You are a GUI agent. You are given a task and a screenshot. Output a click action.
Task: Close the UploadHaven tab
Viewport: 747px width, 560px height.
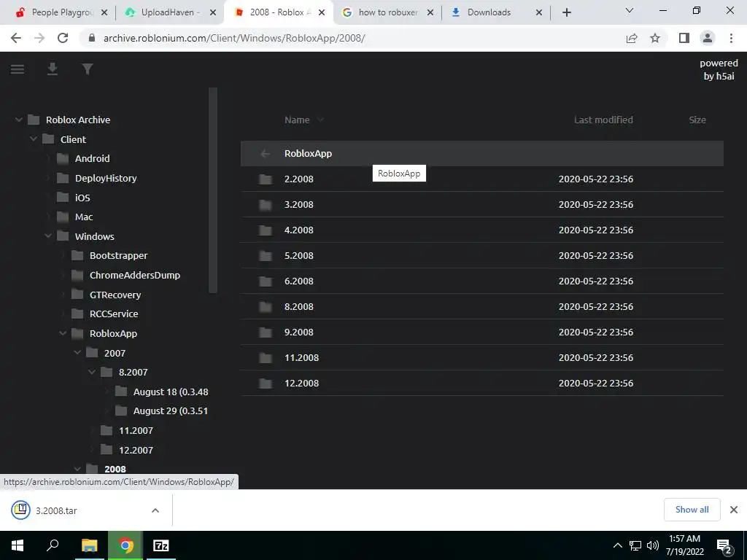pos(214,12)
